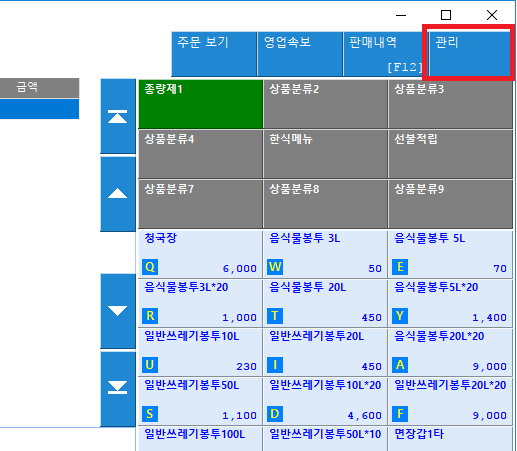Image resolution: width=517 pixels, height=451 pixels.
Task: Select the 종량제1 category
Action: pos(201,104)
